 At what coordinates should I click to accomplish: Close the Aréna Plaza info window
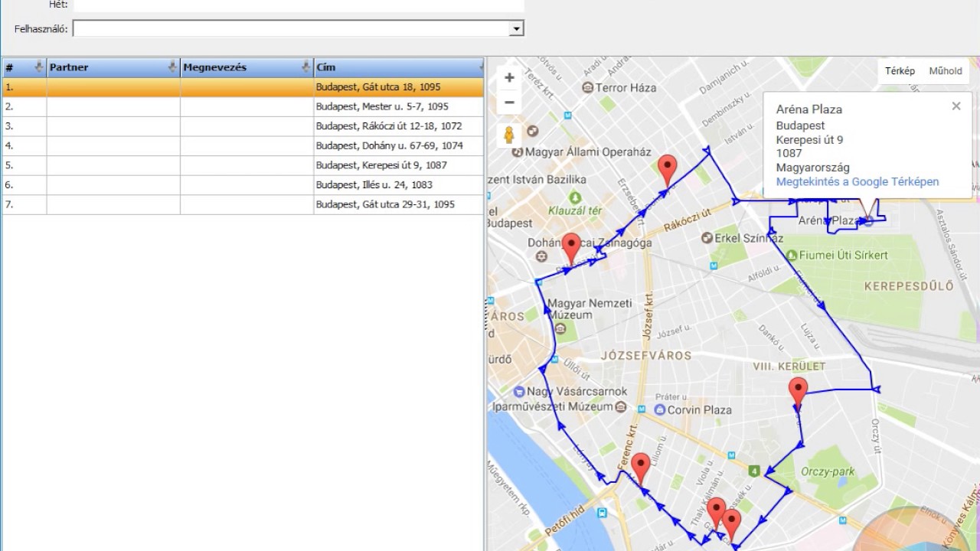point(955,106)
